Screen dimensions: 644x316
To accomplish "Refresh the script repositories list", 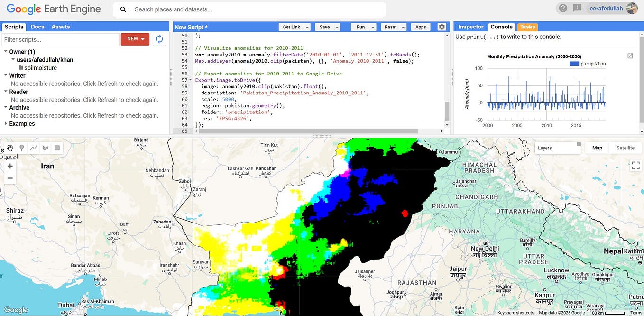I will [x=159, y=38].
